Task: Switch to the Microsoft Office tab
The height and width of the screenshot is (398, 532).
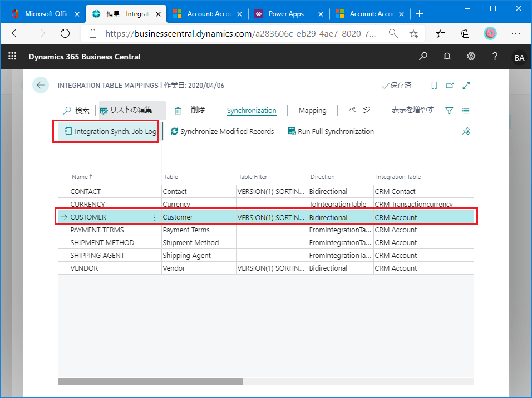Action: [44, 14]
